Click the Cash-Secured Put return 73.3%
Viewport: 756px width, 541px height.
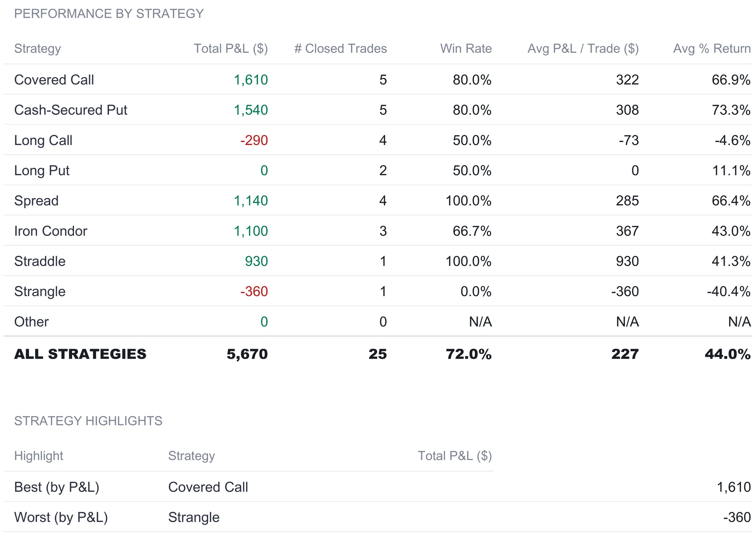tap(731, 110)
